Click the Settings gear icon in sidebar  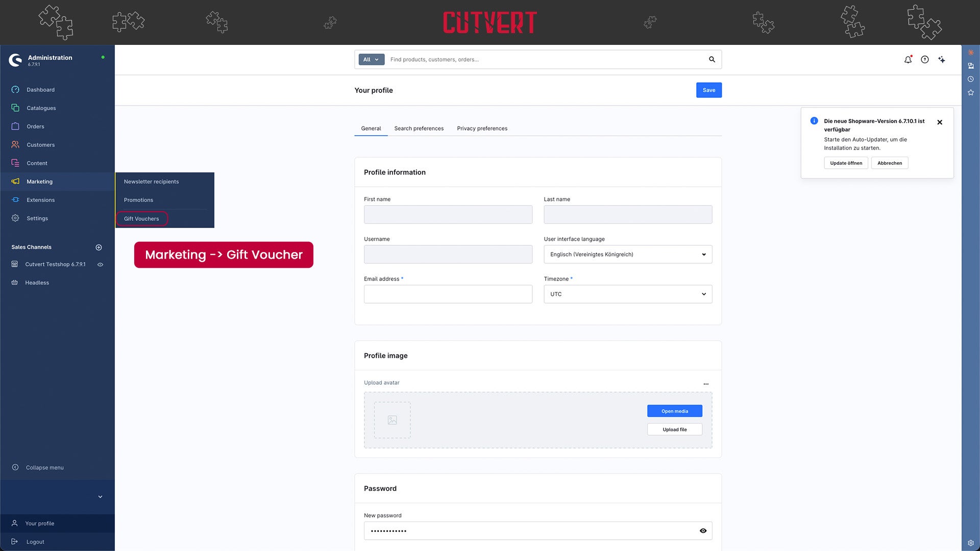point(15,218)
